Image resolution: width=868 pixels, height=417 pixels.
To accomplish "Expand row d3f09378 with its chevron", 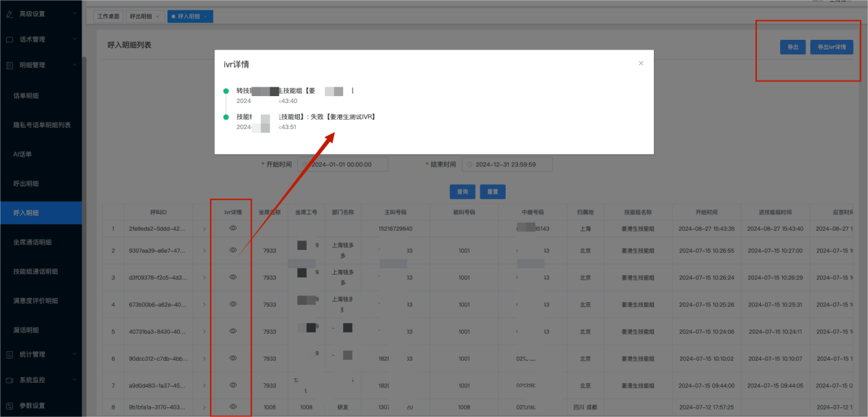I will 204,278.
